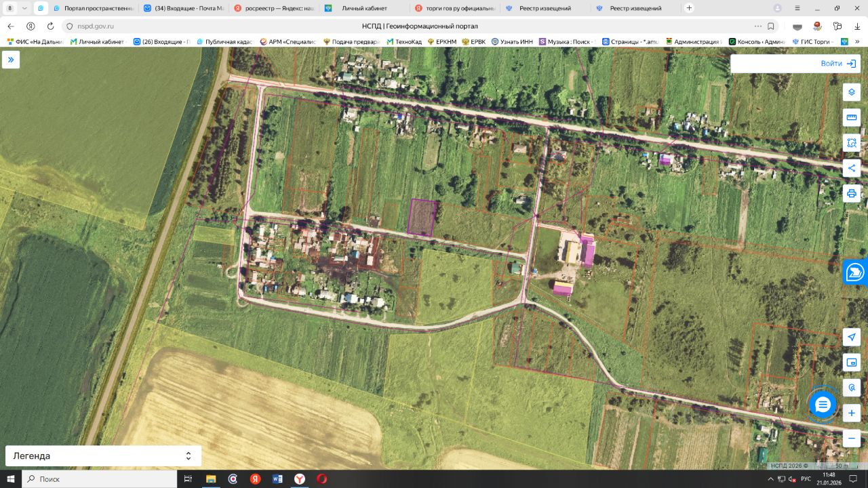The height and width of the screenshot is (488, 868).
Task: Go back to the previous page
Action: 11,26
